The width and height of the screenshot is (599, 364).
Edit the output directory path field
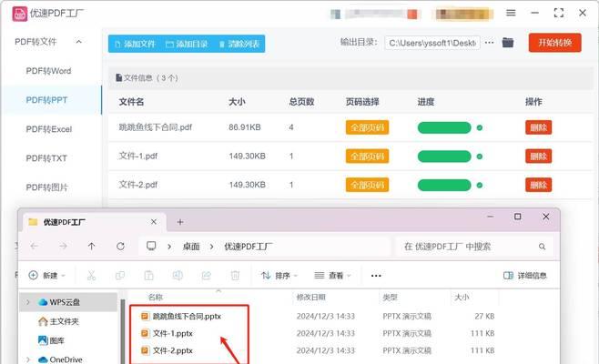click(432, 43)
